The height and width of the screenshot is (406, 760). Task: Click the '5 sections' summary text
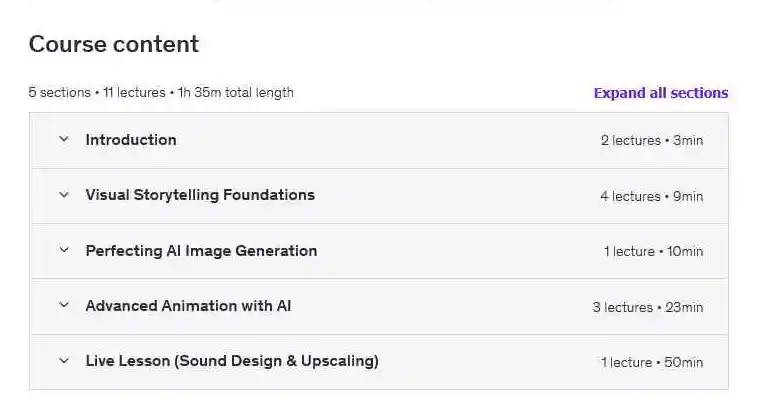[59, 93]
